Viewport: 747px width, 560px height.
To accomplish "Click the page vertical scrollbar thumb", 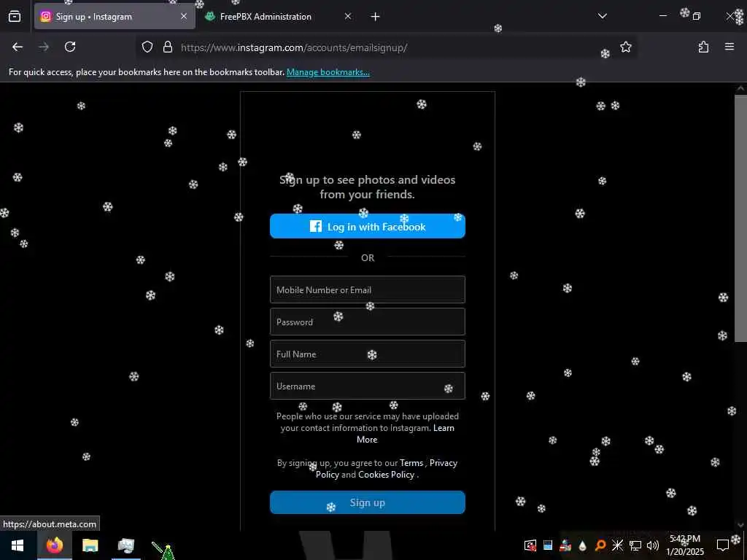I will (740, 218).
